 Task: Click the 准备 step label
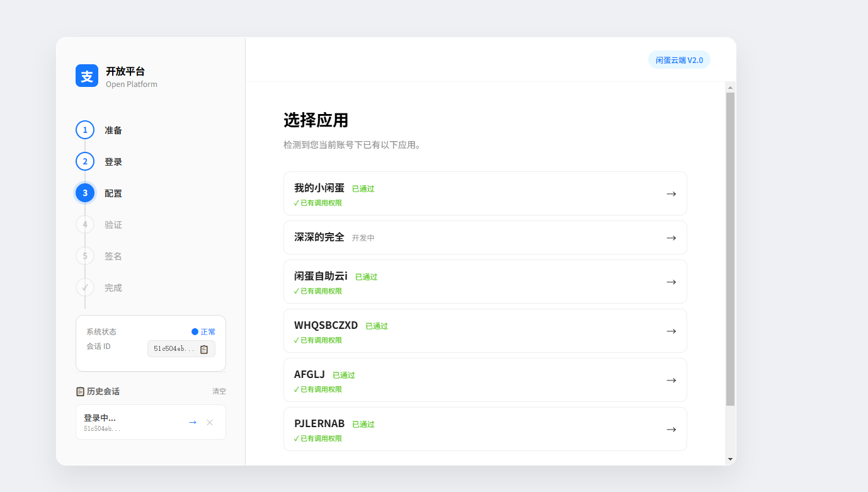(113, 130)
